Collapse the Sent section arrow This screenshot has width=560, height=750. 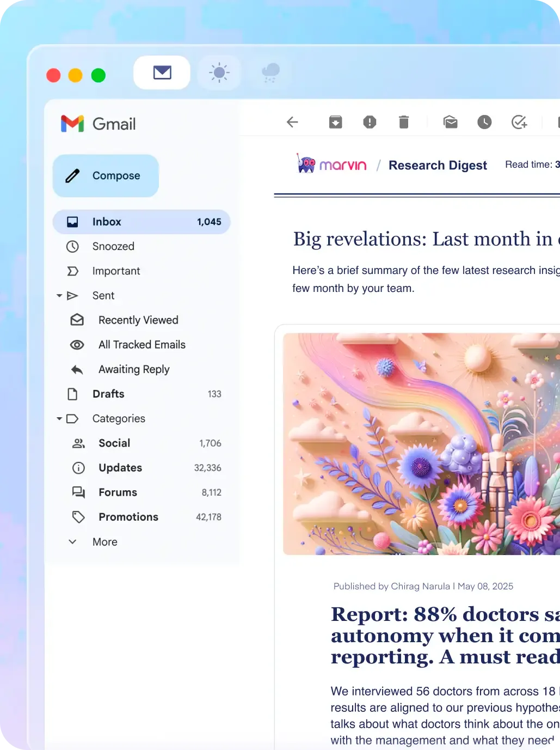59,296
